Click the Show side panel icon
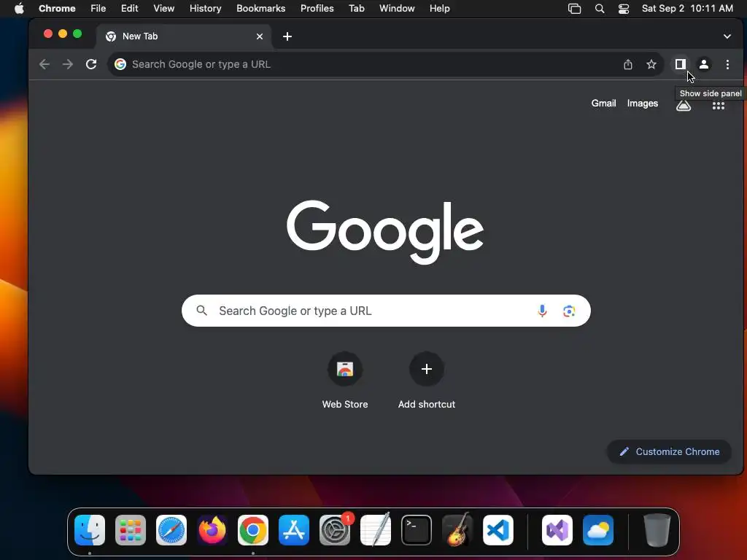The image size is (747, 560). click(680, 64)
